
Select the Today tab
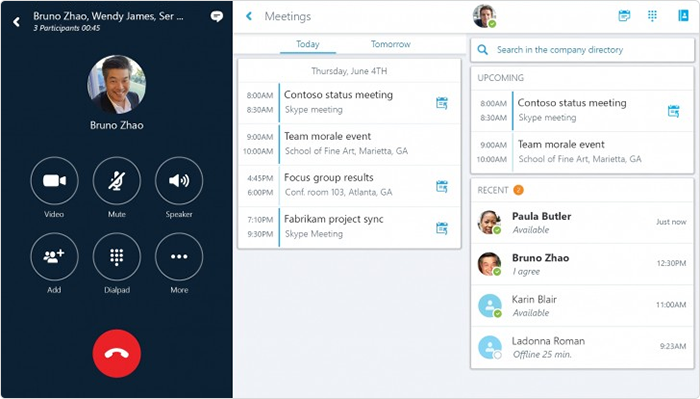[x=308, y=44]
